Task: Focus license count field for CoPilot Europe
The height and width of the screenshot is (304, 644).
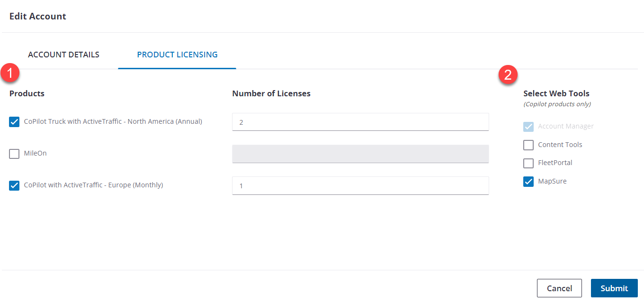Action: pyautogui.click(x=360, y=185)
